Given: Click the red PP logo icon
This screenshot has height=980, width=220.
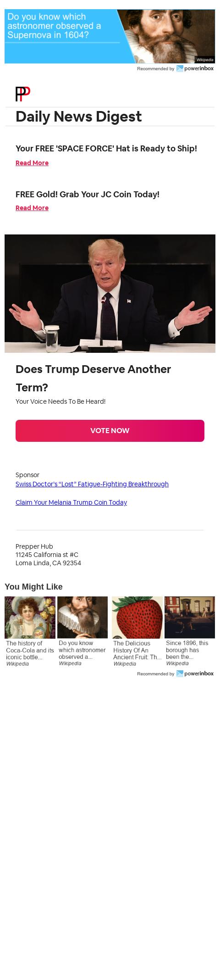Looking at the screenshot, I should pos(23,94).
